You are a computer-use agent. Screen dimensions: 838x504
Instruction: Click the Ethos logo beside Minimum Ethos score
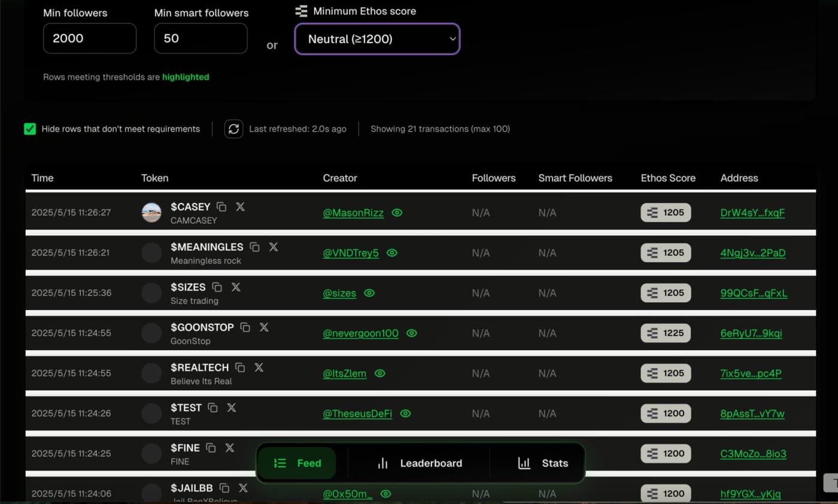click(x=300, y=10)
